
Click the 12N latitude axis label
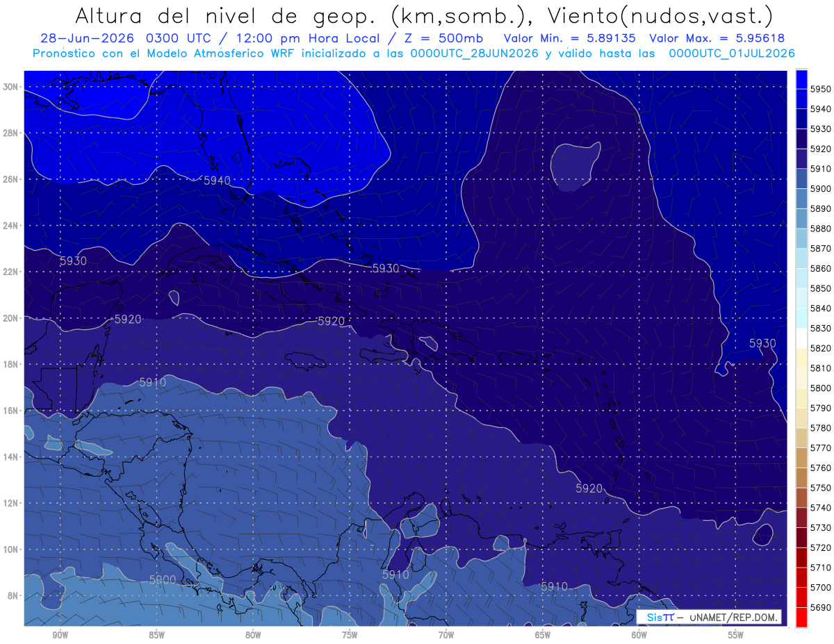(12, 503)
